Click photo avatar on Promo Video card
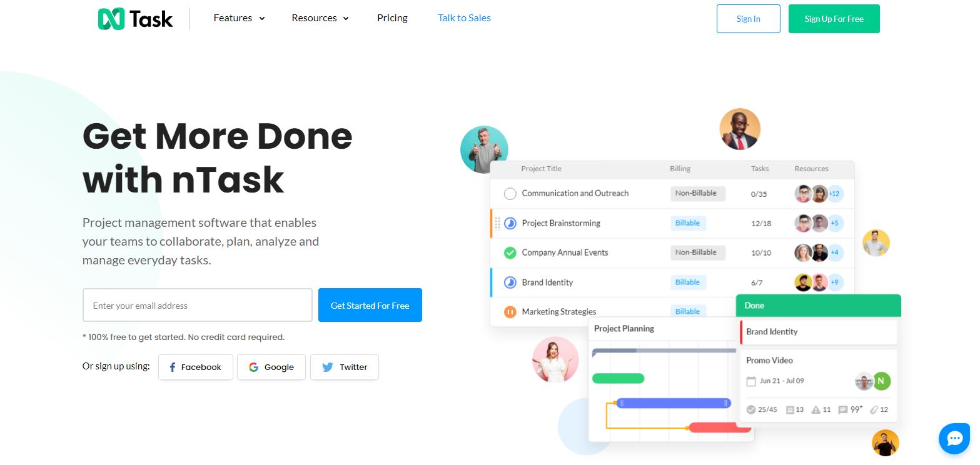Viewport: 980px width, 465px height. [864, 381]
